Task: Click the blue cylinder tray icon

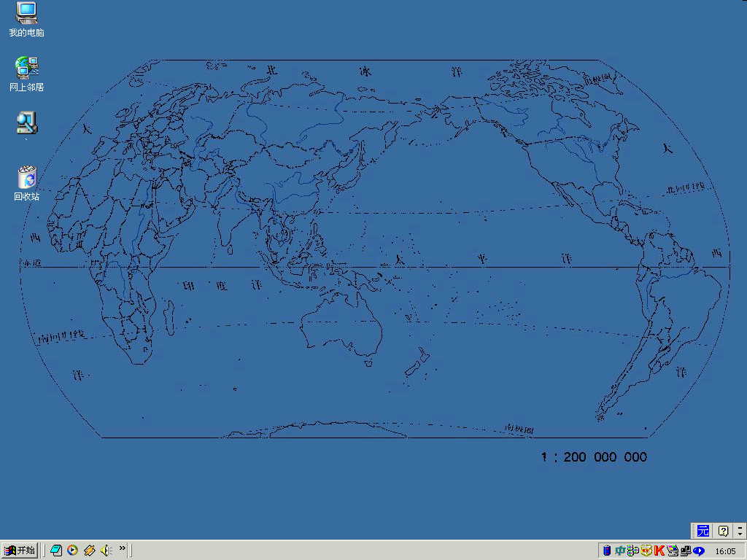Action: click(607, 551)
